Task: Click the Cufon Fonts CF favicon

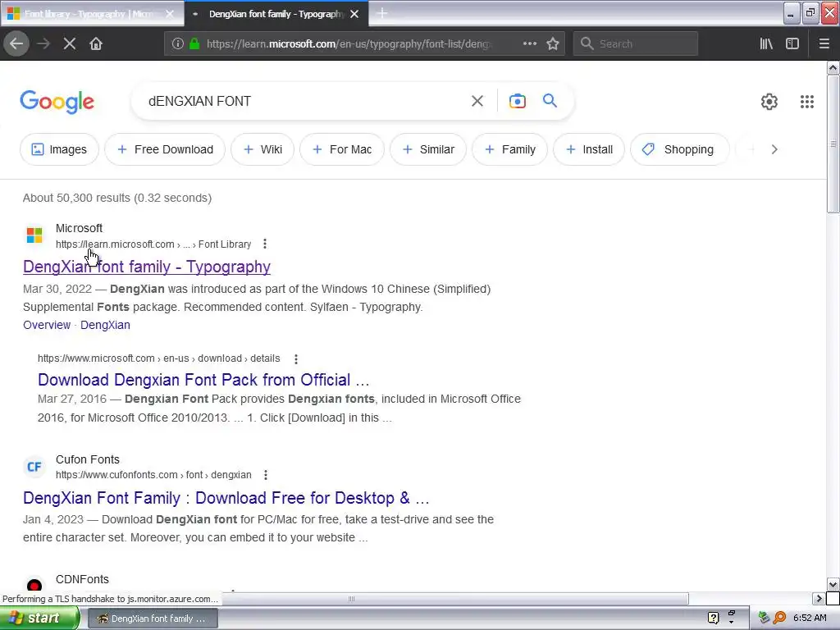Action: point(34,467)
